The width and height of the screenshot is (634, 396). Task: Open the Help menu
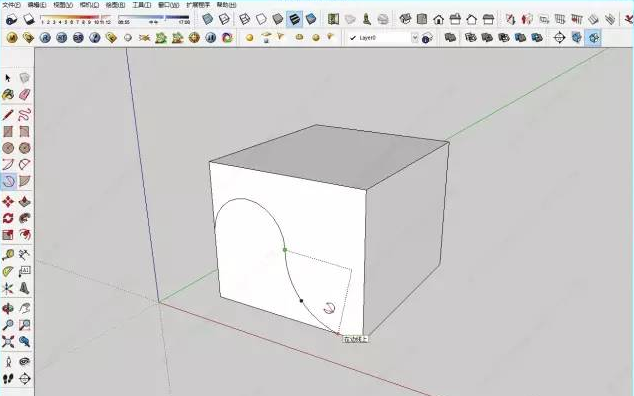(226, 5)
